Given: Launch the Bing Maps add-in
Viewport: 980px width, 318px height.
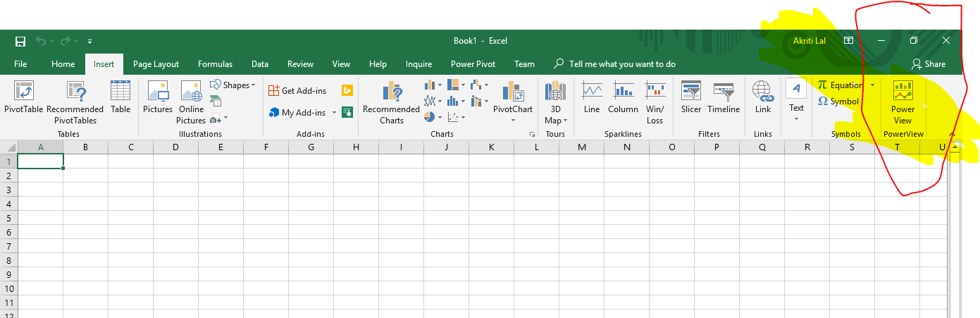Looking at the screenshot, I should pyautogui.click(x=347, y=90).
